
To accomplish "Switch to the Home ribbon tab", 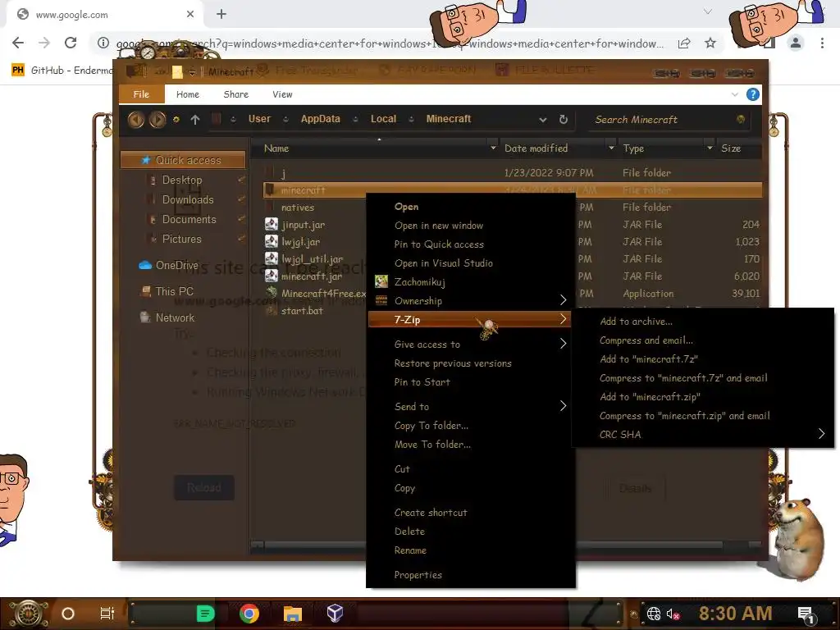I will coord(188,94).
